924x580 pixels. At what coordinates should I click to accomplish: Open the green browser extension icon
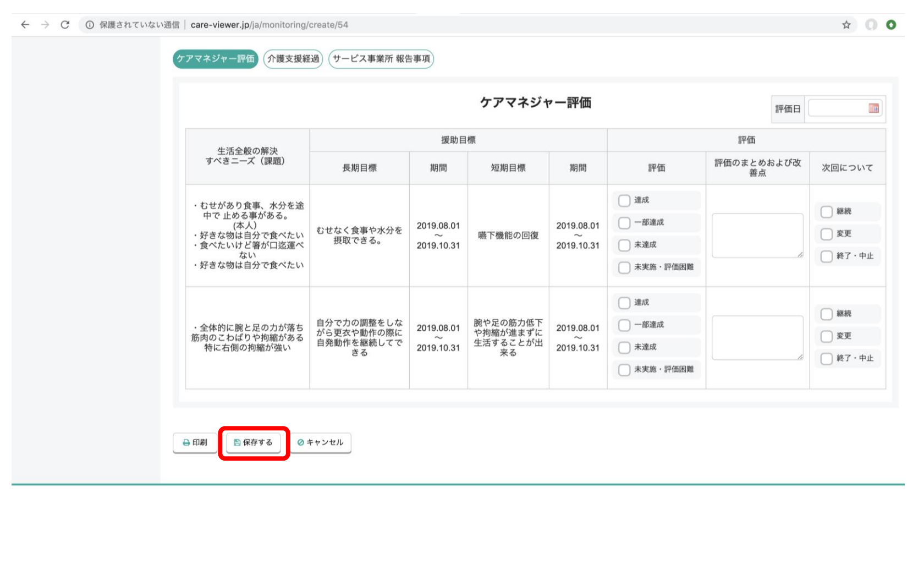pyautogui.click(x=891, y=25)
